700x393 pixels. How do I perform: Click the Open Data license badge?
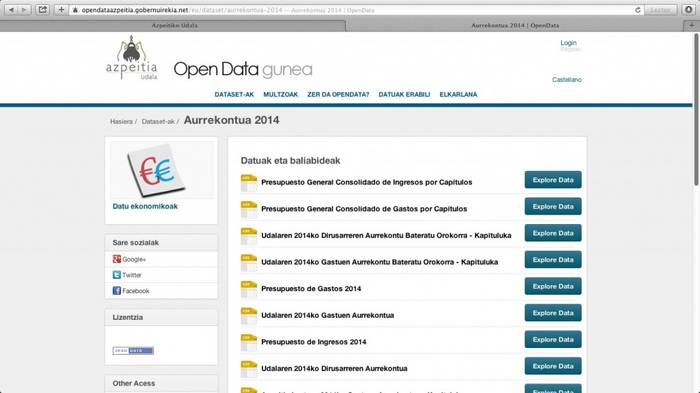pyautogui.click(x=133, y=351)
